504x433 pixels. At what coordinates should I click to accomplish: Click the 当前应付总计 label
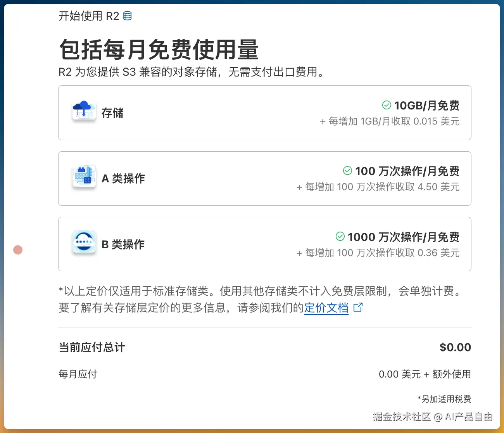[x=92, y=347]
